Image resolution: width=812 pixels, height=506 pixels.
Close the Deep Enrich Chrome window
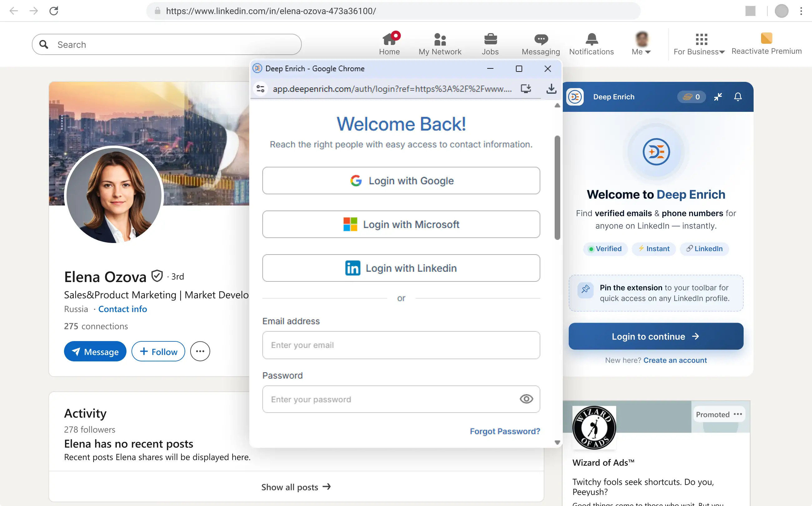547,69
